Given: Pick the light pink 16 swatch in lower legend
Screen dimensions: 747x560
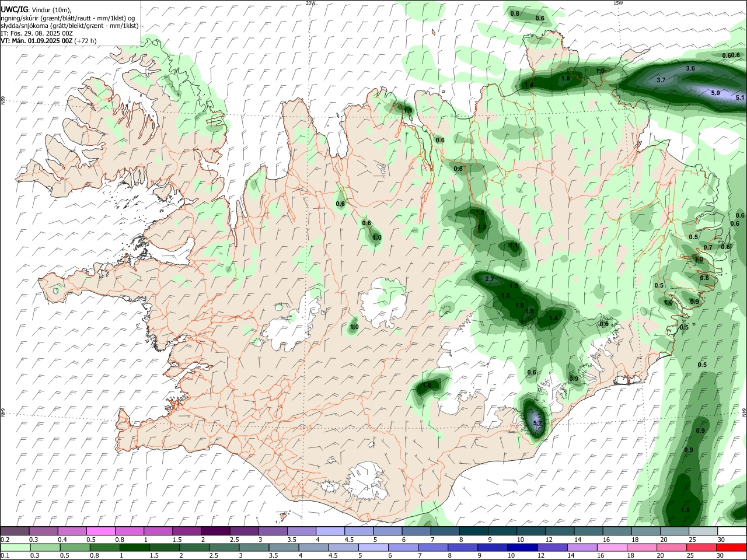Looking at the screenshot, I should click(613, 547).
